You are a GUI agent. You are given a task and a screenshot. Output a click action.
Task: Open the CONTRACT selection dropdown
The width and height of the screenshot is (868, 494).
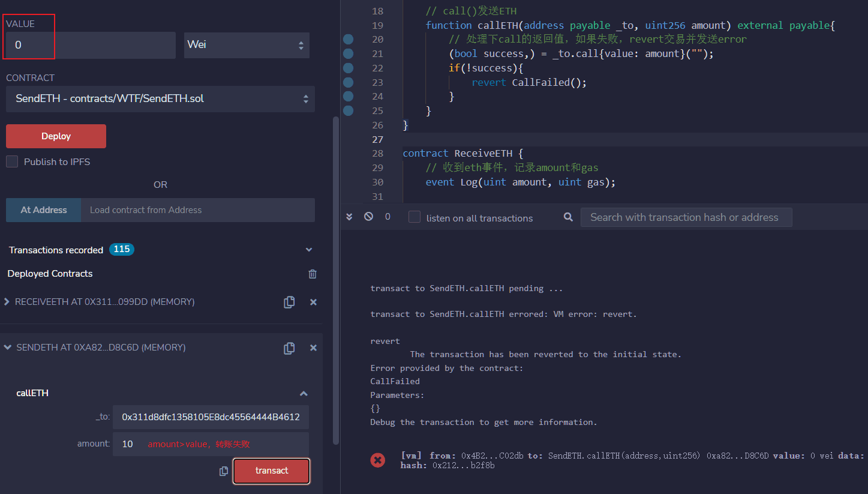click(x=160, y=98)
